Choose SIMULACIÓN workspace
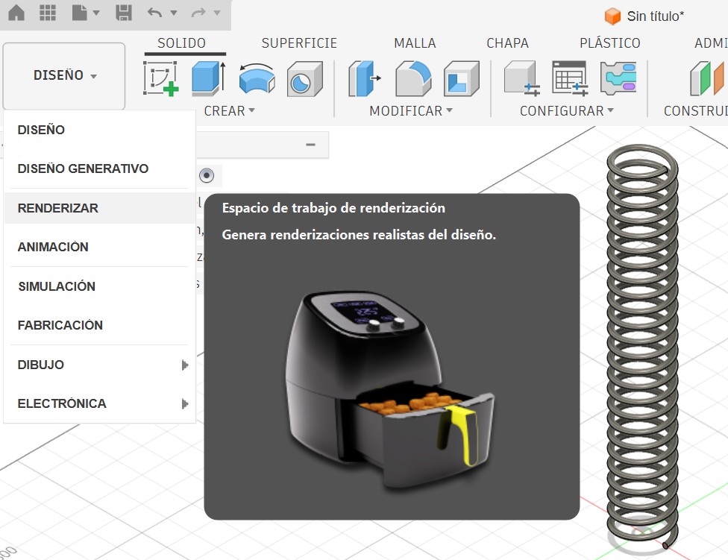The width and height of the screenshot is (728, 560). point(99,286)
